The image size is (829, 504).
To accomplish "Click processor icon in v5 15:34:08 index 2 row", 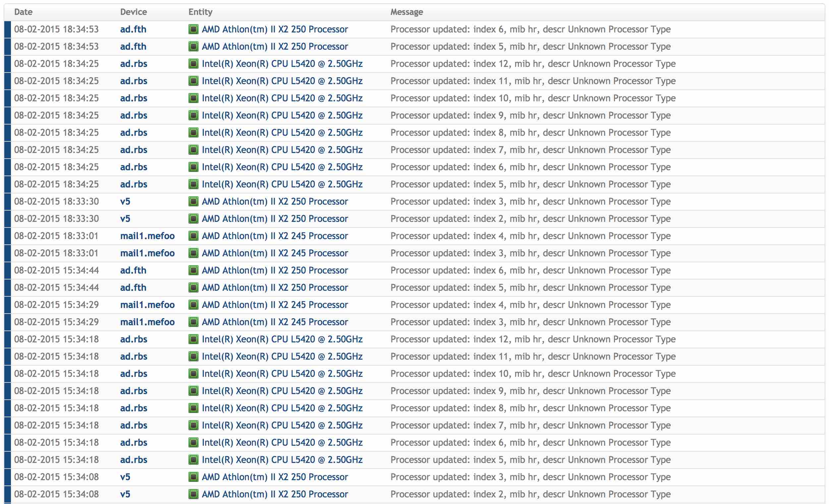I will (x=193, y=494).
